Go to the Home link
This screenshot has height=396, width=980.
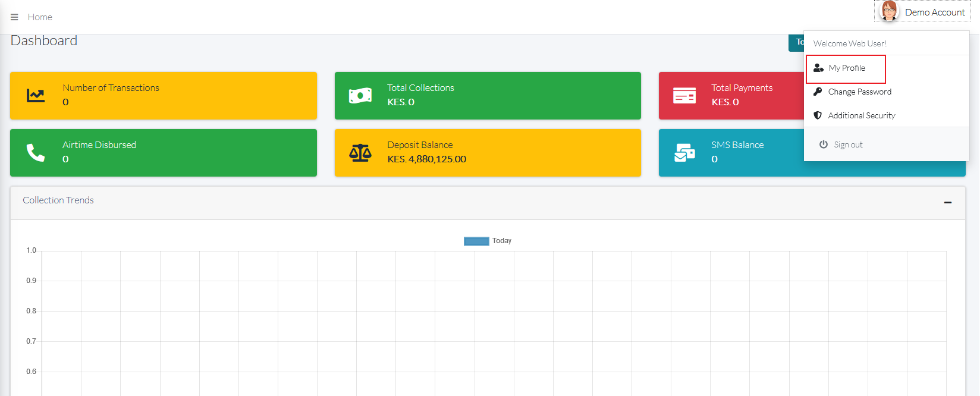click(40, 17)
